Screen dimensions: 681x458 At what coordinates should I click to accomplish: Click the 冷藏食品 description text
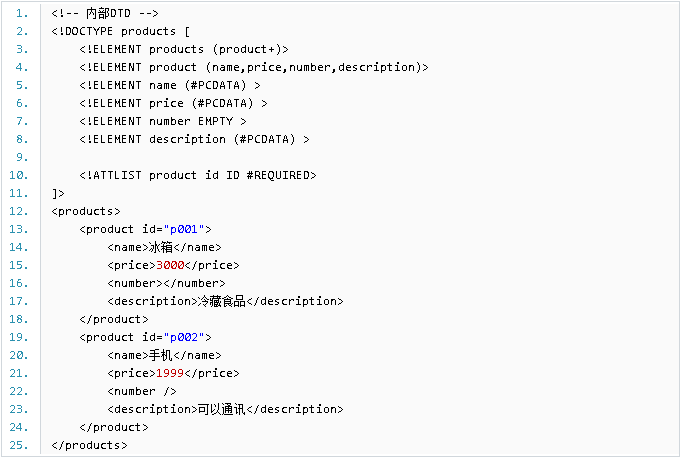point(221,301)
